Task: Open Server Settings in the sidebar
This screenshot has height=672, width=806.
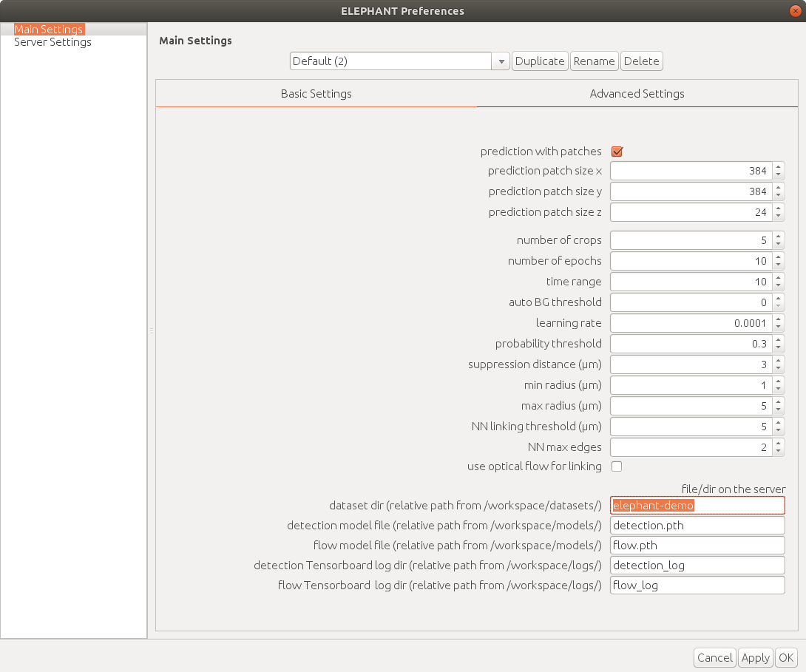Action: [x=53, y=42]
